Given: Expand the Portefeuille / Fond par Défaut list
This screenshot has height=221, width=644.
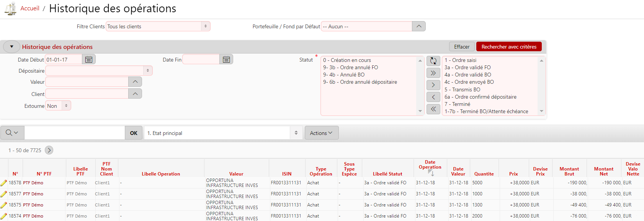Looking at the screenshot, I should [418, 26].
